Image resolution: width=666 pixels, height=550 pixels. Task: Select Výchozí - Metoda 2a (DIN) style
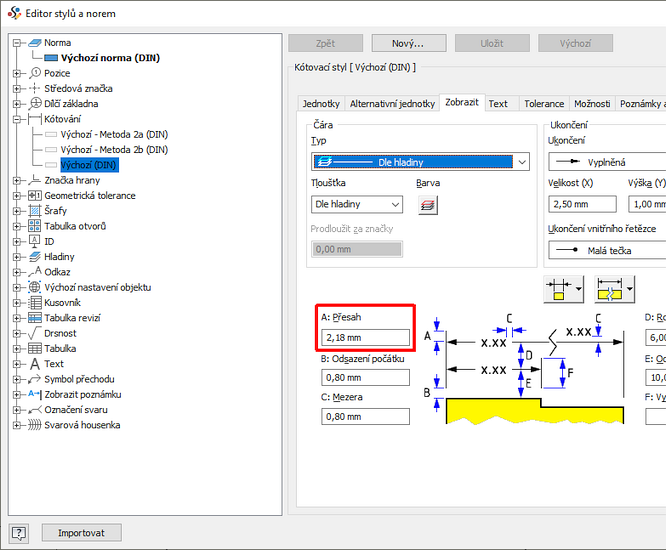114,134
